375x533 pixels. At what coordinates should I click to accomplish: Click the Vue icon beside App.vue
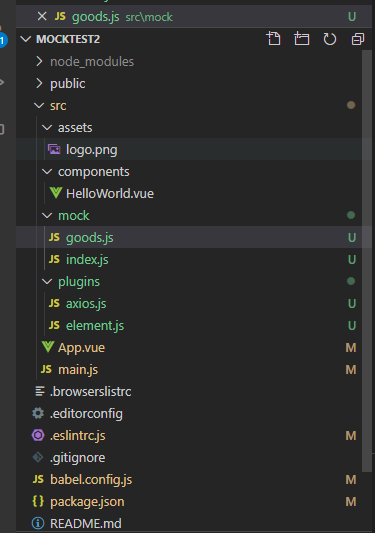point(48,347)
